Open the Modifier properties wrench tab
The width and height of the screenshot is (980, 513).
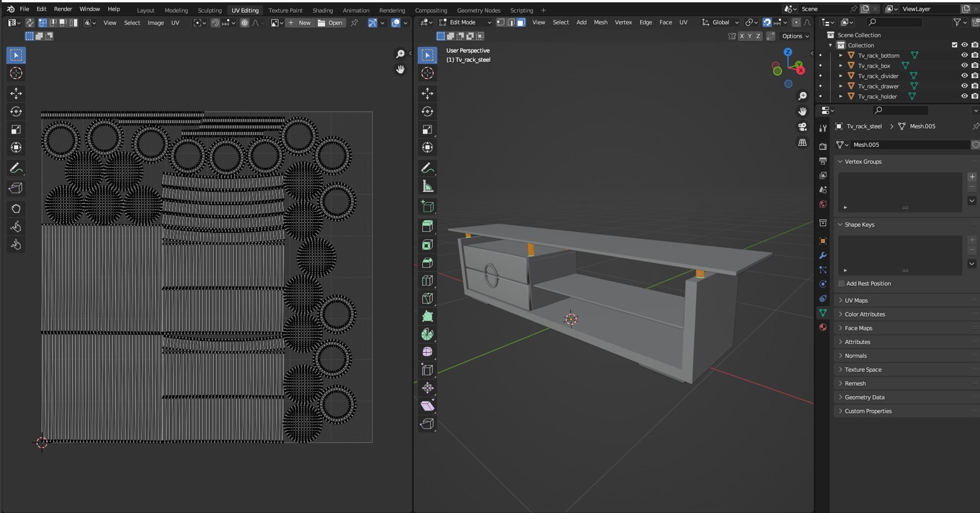[x=823, y=255]
